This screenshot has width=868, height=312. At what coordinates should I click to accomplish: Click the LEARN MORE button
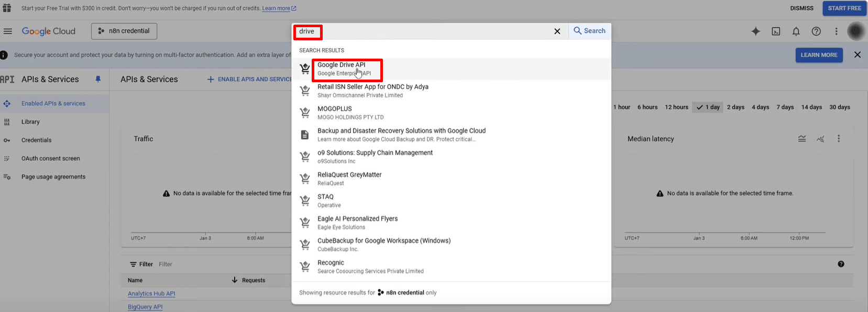click(819, 55)
